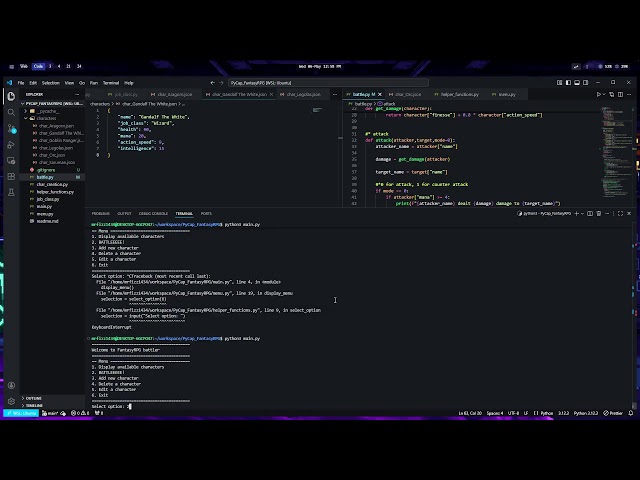640x480 pixels.
Task: Open the Run dropdown arrow beside play
Action: click(x=604, y=94)
